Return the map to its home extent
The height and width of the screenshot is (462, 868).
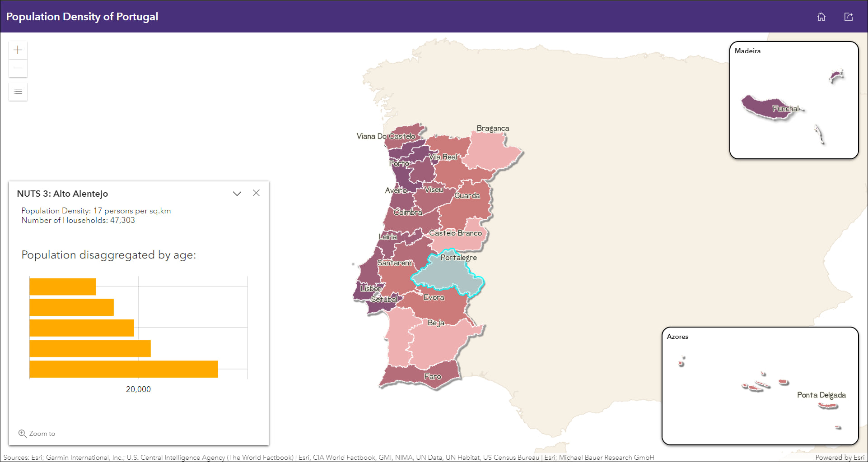[821, 16]
